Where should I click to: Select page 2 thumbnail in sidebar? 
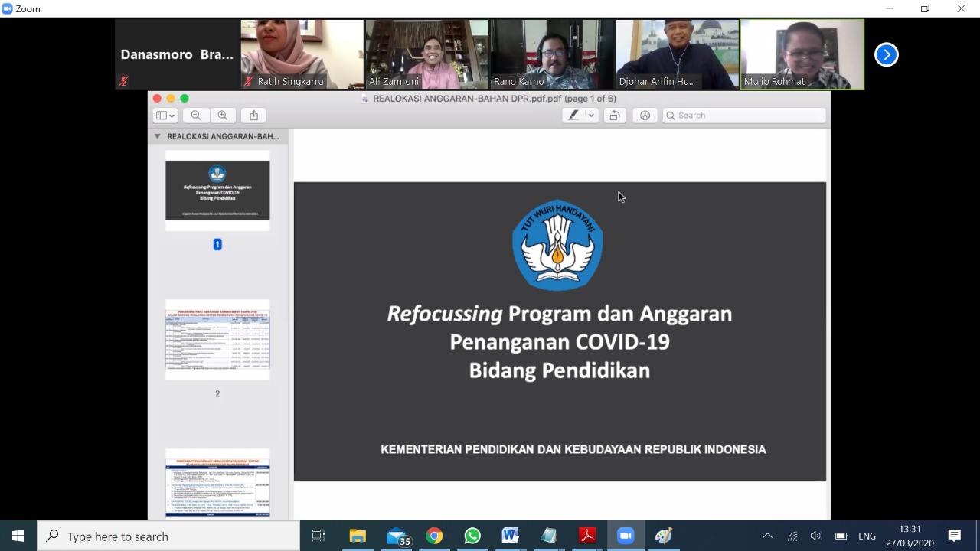pos(217,340)
